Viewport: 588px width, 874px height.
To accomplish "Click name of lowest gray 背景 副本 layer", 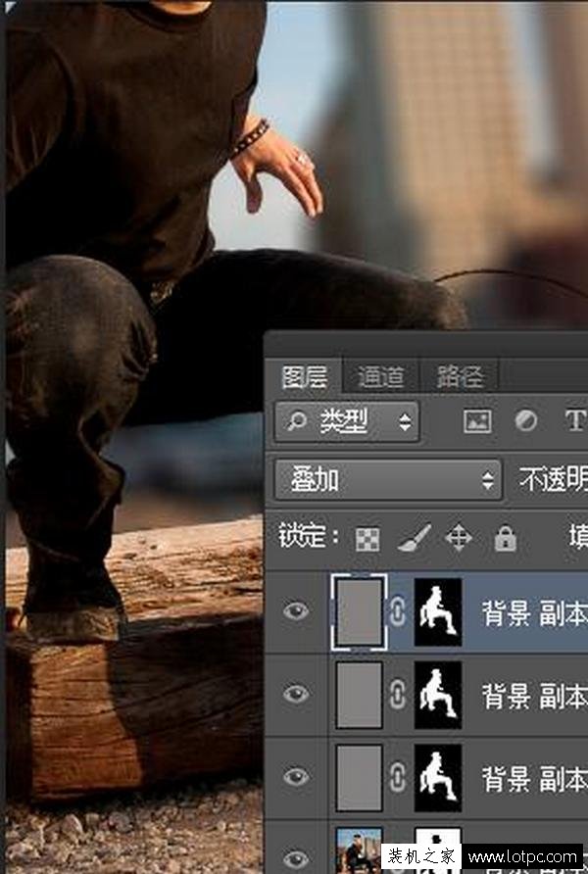I will point(534,779).
